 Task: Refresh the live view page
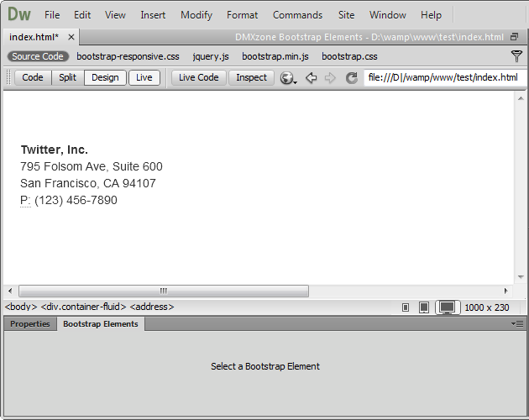351,77
